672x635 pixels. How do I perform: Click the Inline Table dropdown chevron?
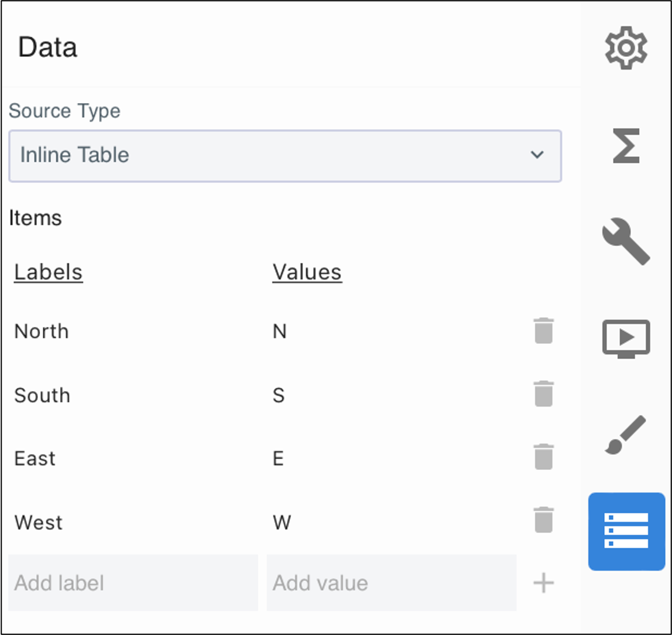[x=537, y=155]
